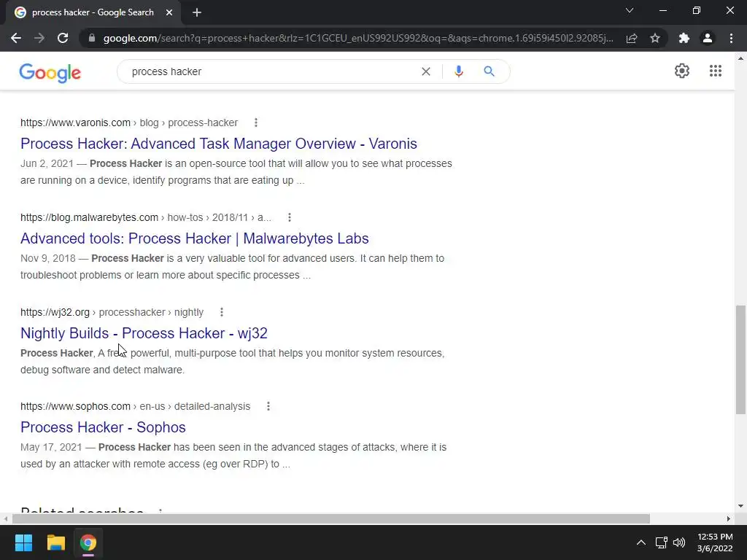Image resolution: width=747 pixels, height=560 pixels.
Task: Reload the current page
Action: [x=63, y=38]
